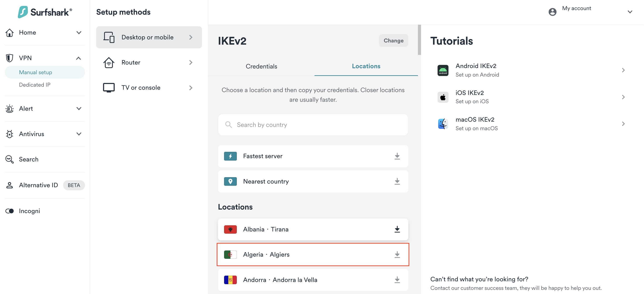
Task: Open the My account dropdown arrow
Action: point(630,12)
